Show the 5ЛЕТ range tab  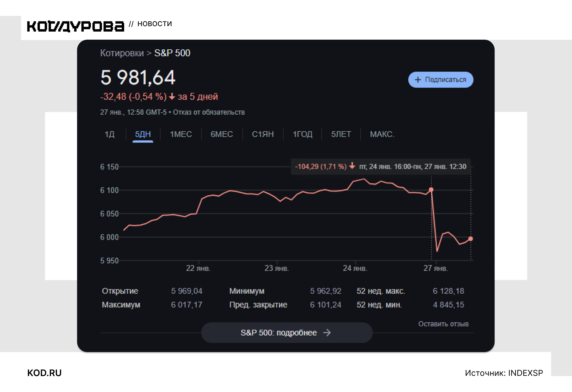pyautogui.click(x=341, y=134)
